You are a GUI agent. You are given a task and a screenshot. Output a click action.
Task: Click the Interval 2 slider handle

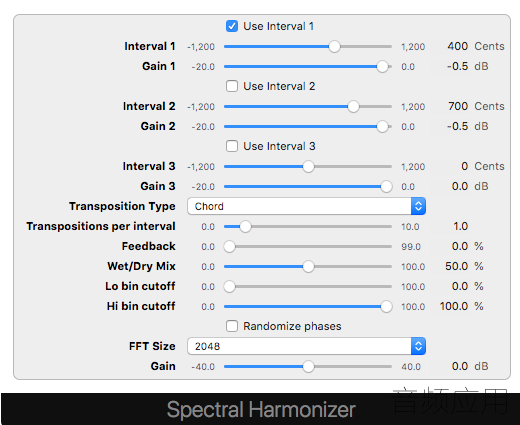pyautogui.click(x=353, y=107)
